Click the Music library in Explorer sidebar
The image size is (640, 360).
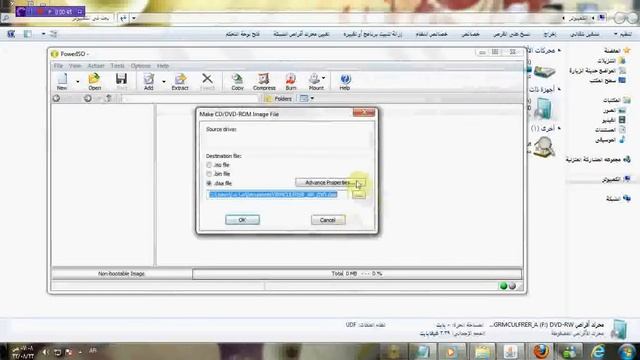(611, 140)
